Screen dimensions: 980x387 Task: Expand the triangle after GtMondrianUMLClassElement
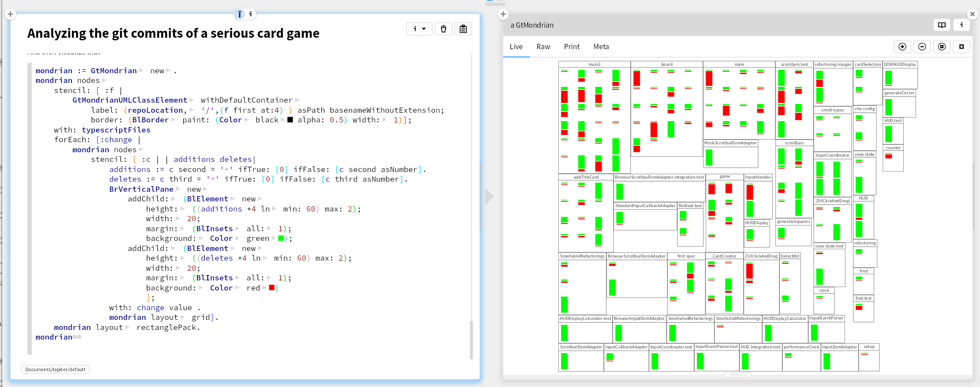[x=192, y=100]
